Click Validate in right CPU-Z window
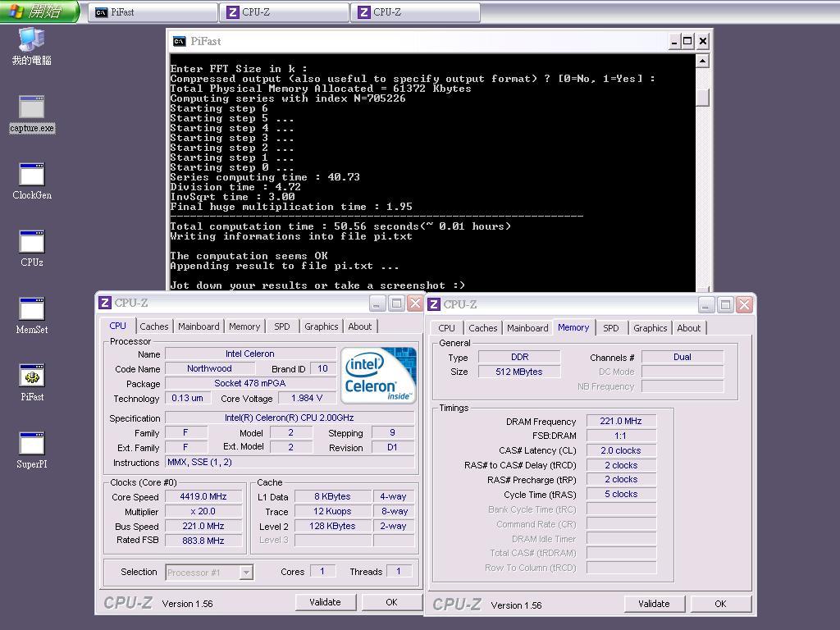 click(654, 604)
